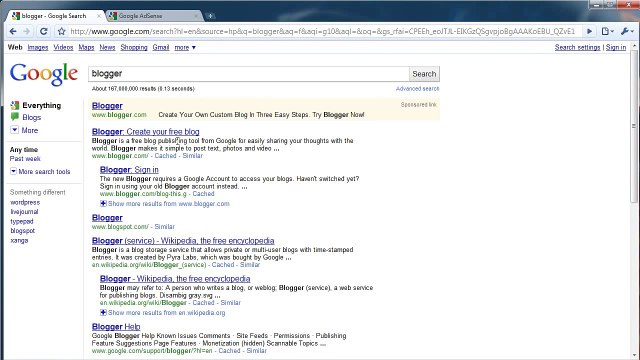Open the Blogger result for www.blogspot.com
The width and height of the screenshot is (640, 360).
pos(107,218)
